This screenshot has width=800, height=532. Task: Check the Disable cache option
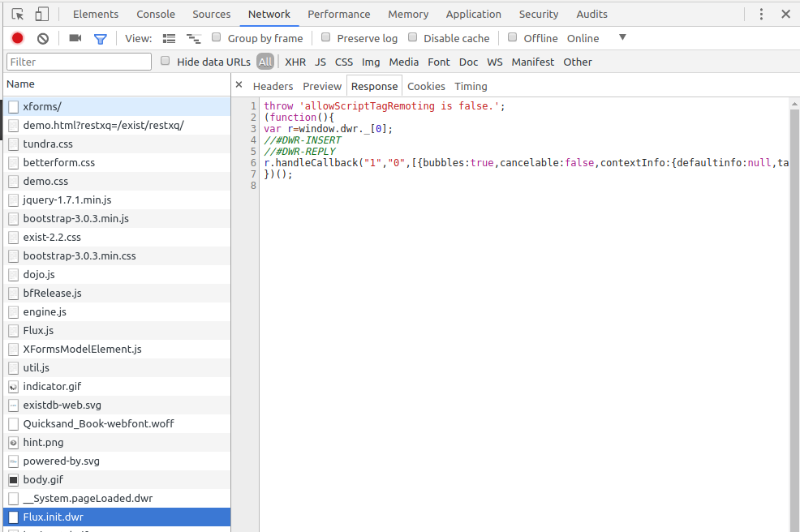412,37
